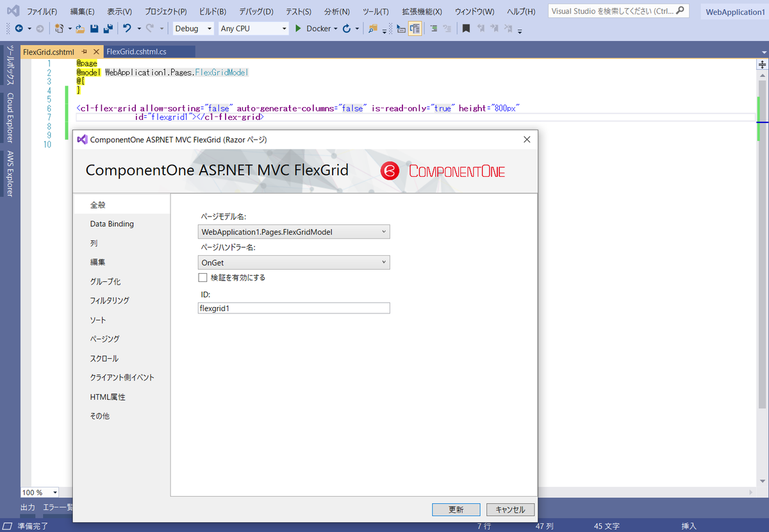Screen dimensions: 769x532
Task: Close the FlexGrid.cshtml tab with X
Action: coord(96,52)
